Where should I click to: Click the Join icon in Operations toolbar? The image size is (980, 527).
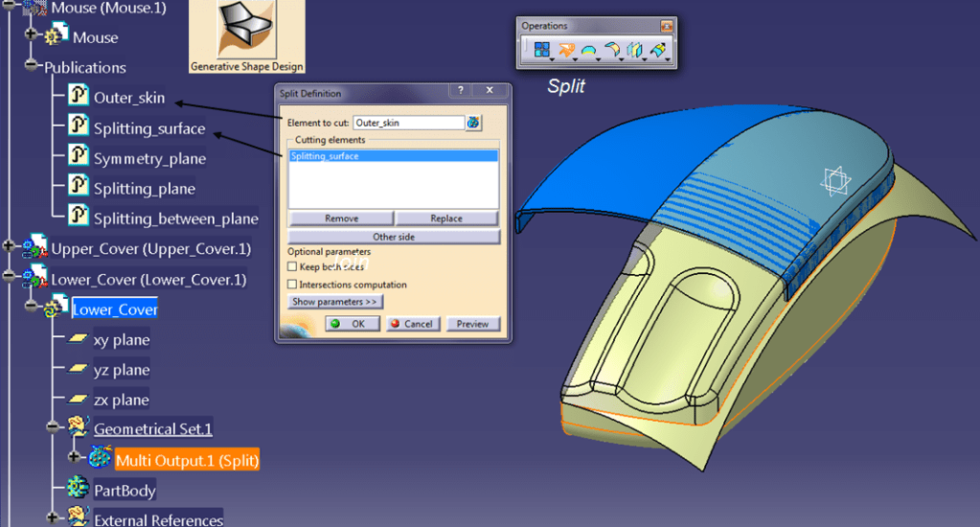point(541,50)
